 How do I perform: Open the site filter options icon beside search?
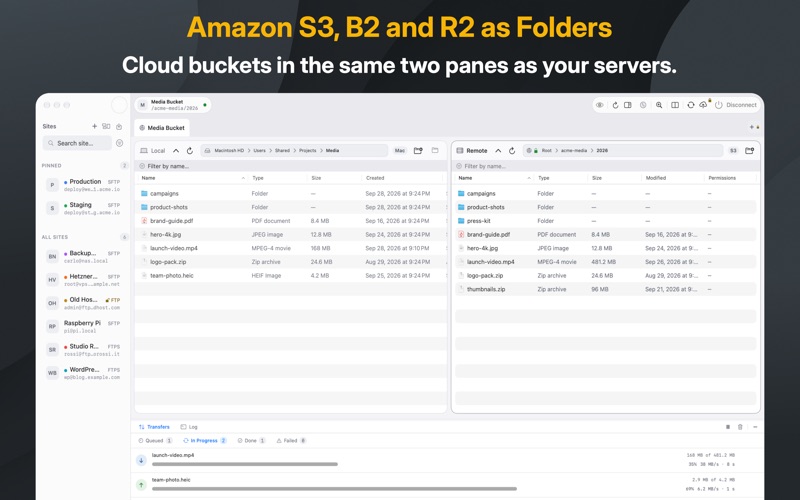coord(119,143)
